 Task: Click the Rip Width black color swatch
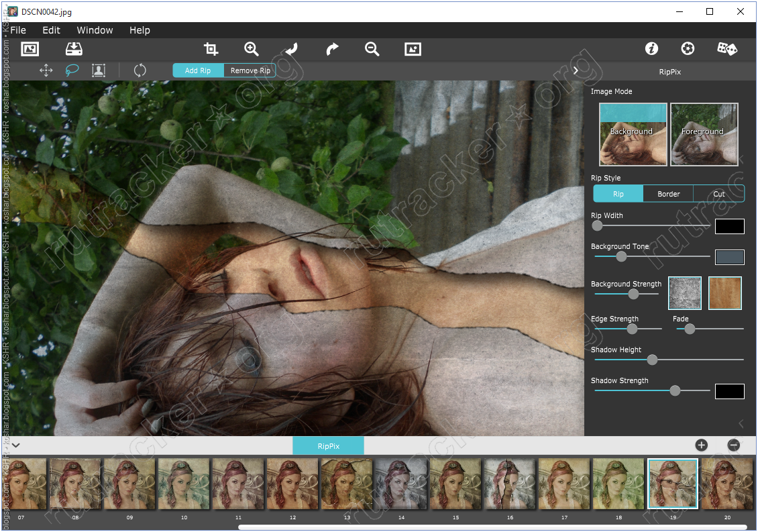pyautogui.click(x=729, y=226)
